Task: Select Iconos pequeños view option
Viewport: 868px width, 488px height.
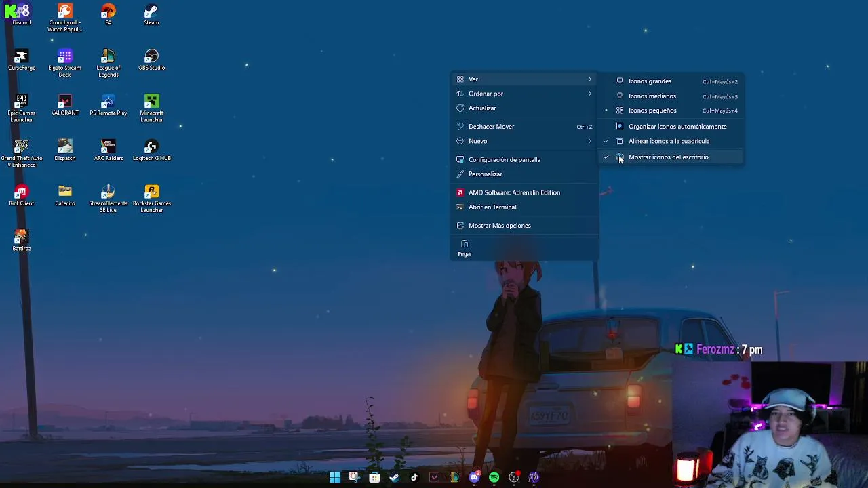Action: 672,110
